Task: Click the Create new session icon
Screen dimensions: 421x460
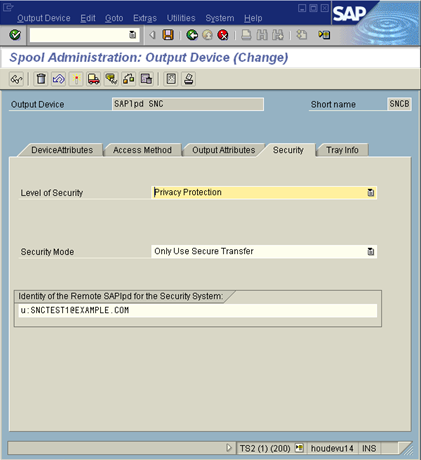Action: pyautogui.click(x=302, y=35)
